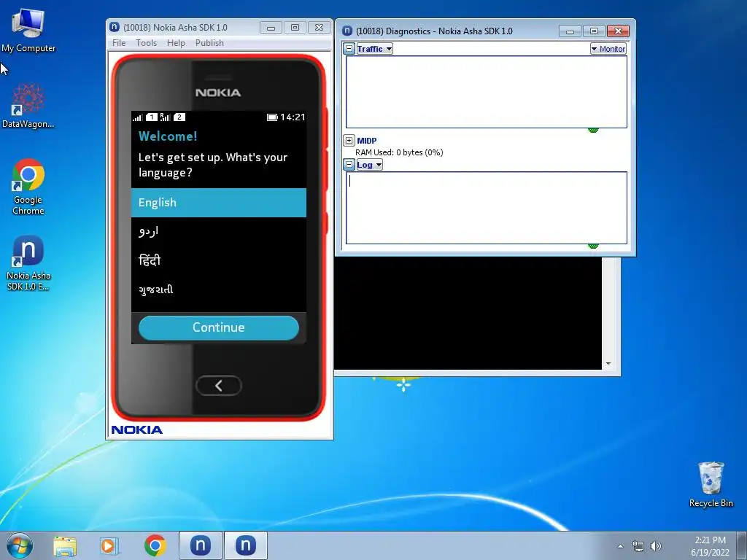The image size is (747, 560).
Task: Click the Diagnostics window title bar icon
Action: coord(347,31)
